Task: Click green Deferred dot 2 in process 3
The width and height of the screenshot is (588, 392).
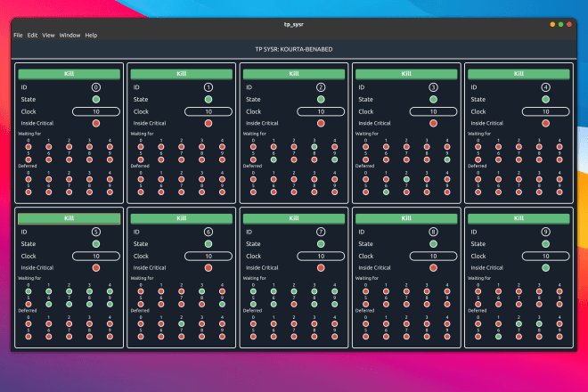Action: point(406,179)
